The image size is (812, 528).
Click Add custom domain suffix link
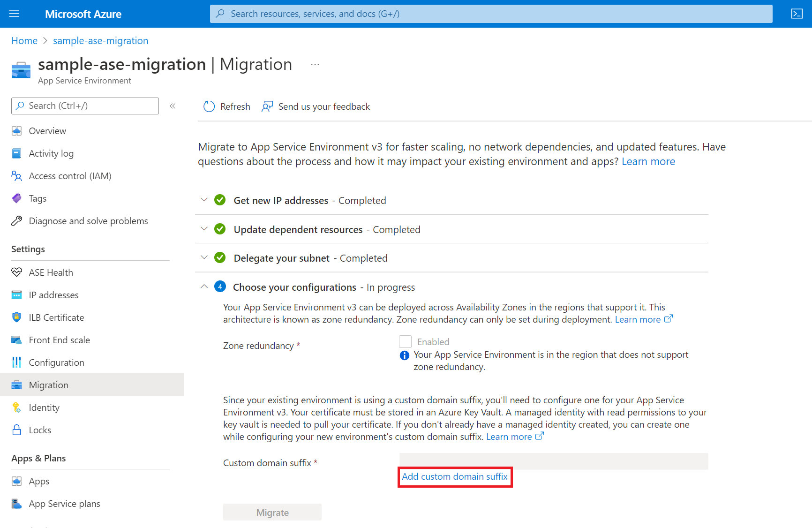(455, 476)
